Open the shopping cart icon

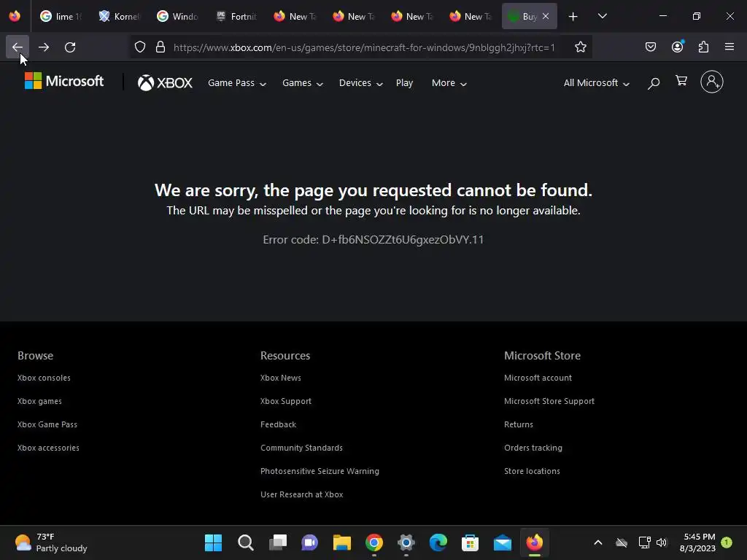pyautogui.click(x=681, y=80)
